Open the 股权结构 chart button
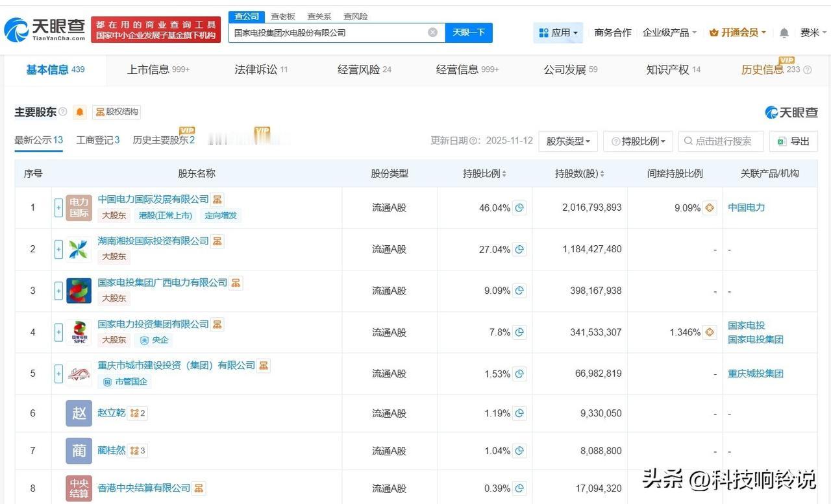The width and height of the screenshot is (831, 504). [x=116, y=112]
